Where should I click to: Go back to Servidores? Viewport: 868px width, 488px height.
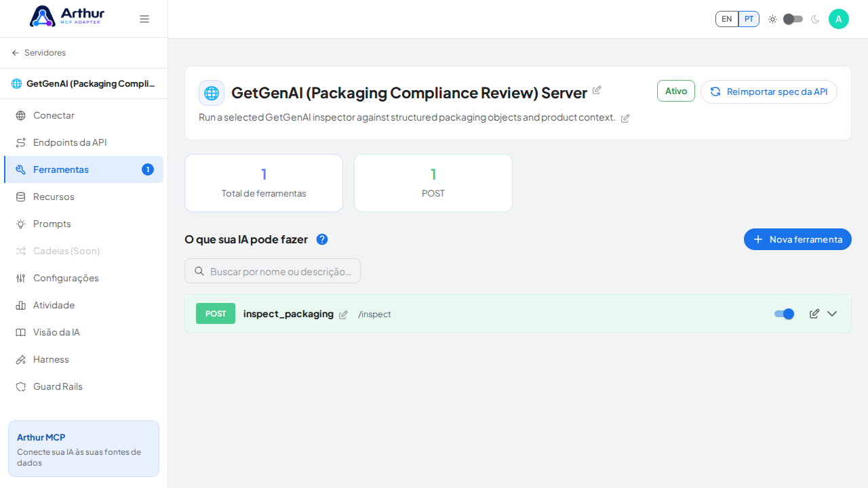[x=39, y=53]
